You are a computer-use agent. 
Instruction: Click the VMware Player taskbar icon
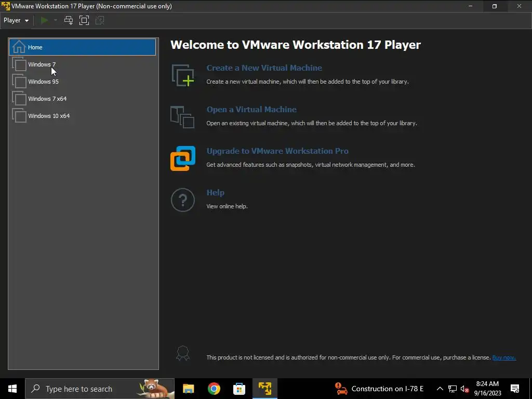(264, 389)
